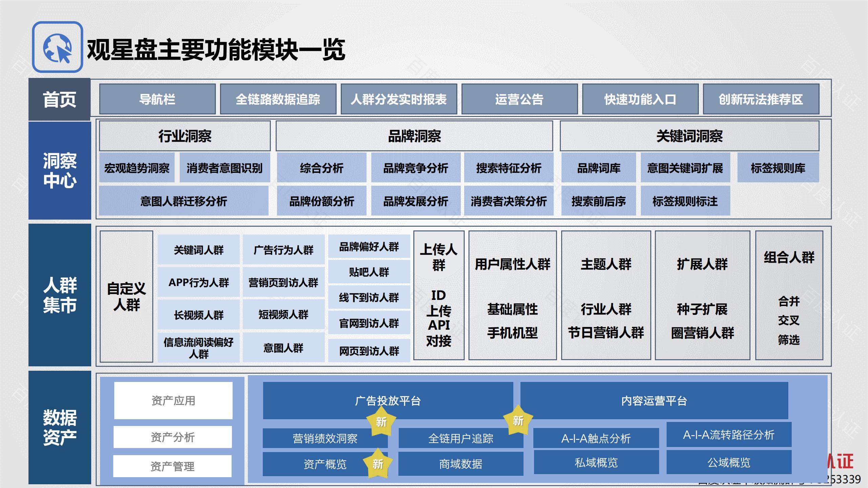
Task: Click 标签规则库 cell
Action: tap(778, 168)
